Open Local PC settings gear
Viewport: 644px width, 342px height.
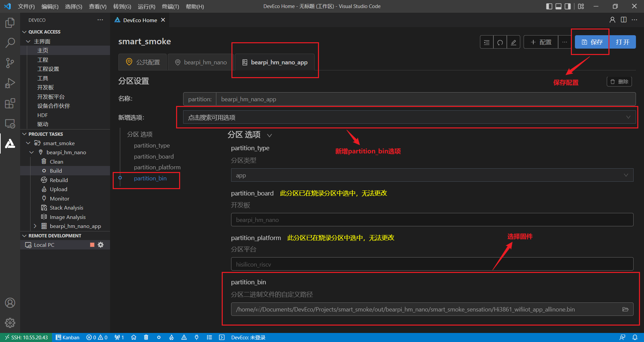click(101, 245)
